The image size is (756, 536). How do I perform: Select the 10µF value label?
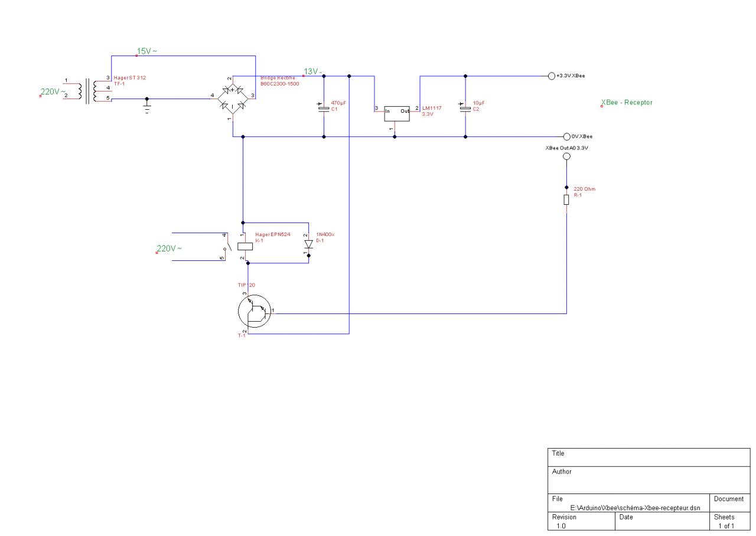pos(478,103)
